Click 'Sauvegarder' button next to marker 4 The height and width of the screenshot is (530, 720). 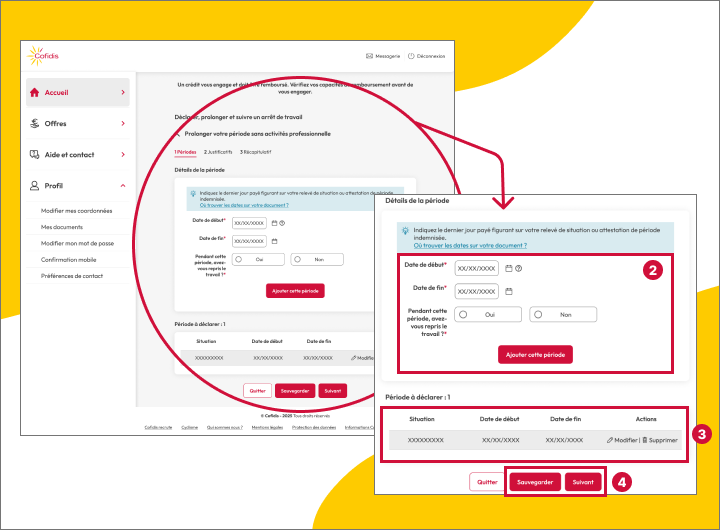pos(535,482)
